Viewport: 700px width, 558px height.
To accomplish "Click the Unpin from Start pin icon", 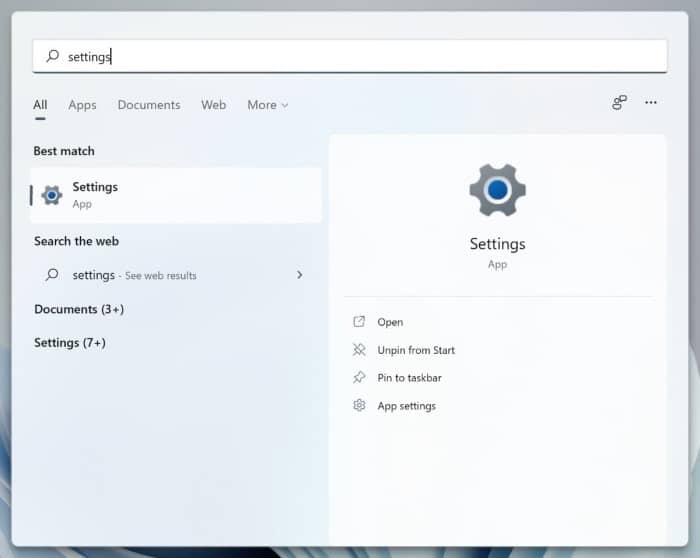I will click(359, 350).
